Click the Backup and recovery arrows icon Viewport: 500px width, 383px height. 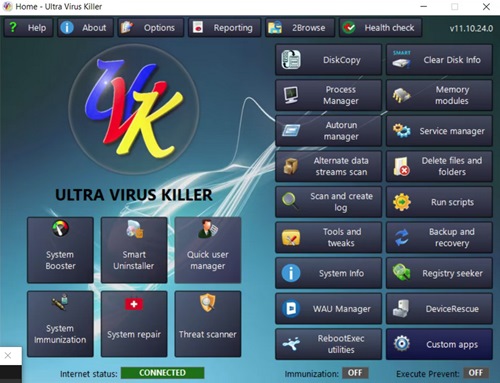pos(401,237)
